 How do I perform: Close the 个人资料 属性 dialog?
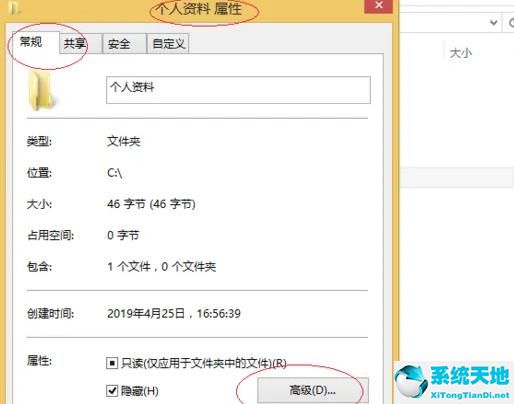pos(379,5)
